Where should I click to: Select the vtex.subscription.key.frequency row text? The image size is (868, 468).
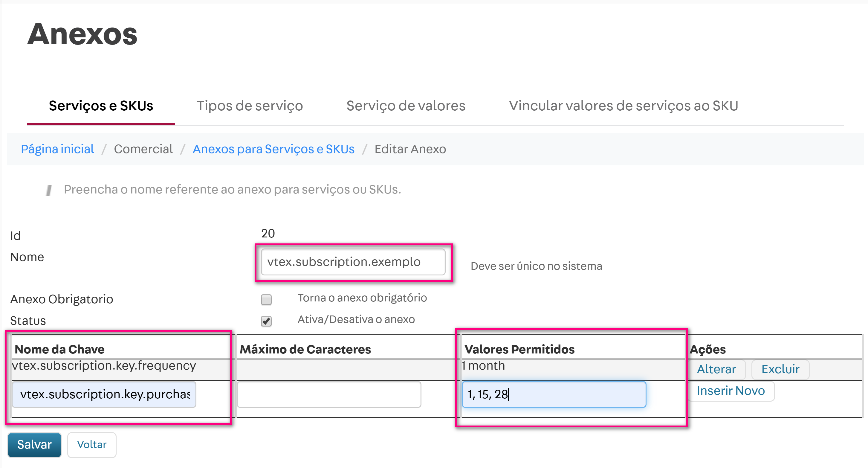[104, 366]
